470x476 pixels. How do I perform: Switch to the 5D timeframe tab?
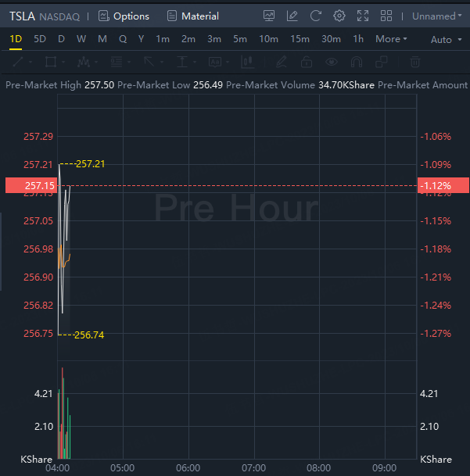(40, 39)
